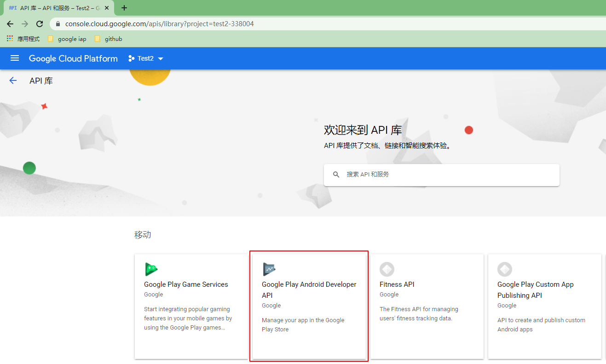The image size is (606, 364).
Task: Click Game Services description text
Action: coord(188,318)
